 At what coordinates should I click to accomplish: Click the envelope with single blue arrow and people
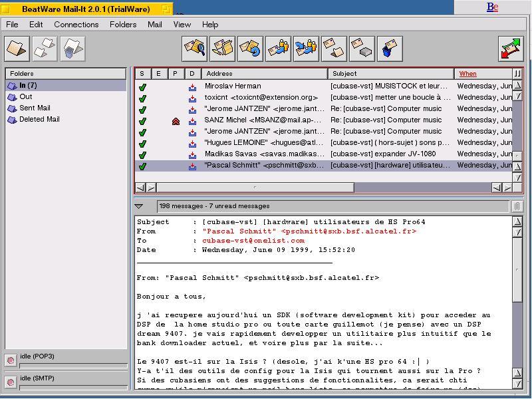278,49
